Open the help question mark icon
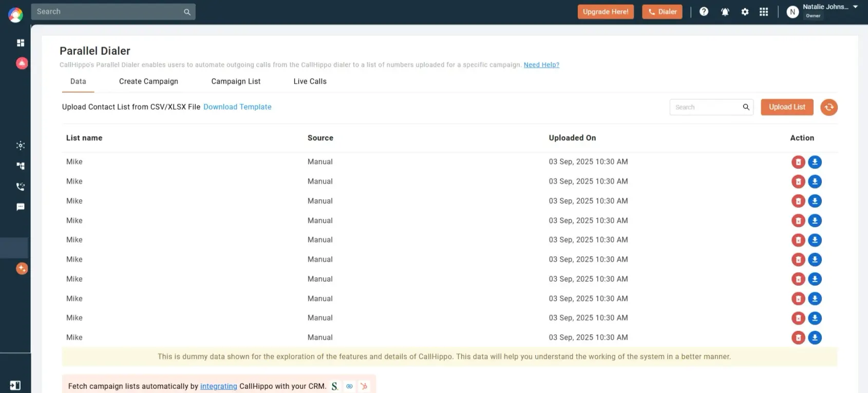 point(704,11)
